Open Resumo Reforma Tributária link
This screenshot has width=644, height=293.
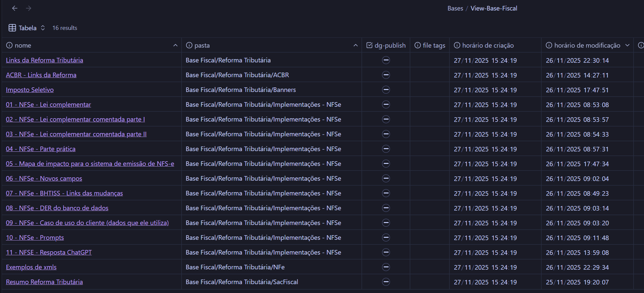44,282
